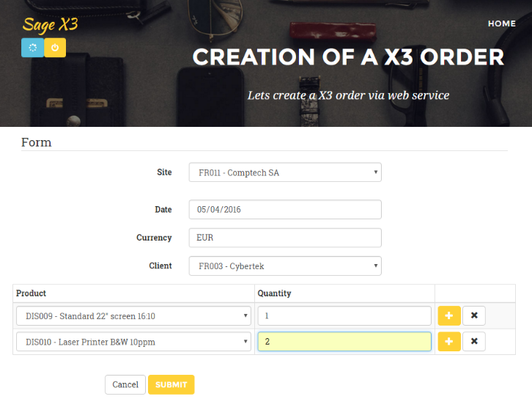The width and height of the screenshot is (532, 399).
Task: Click the Form section heading
Action: coord(37,142)
